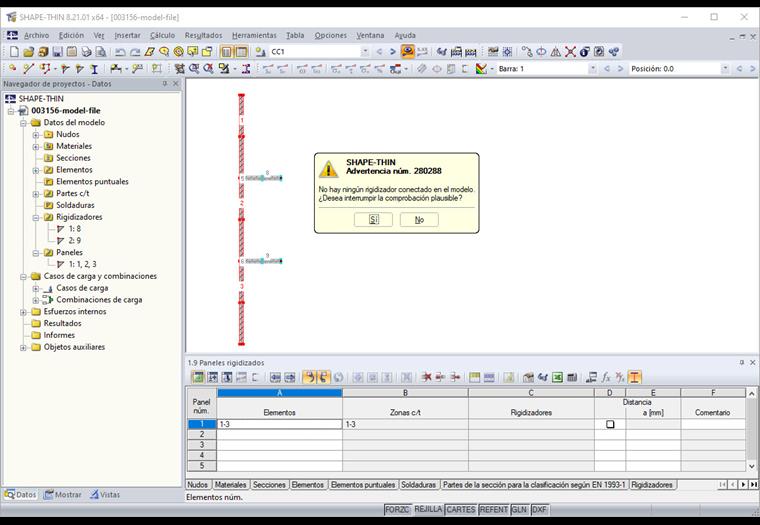Open the Archivo menu

[x=36, y=35]
